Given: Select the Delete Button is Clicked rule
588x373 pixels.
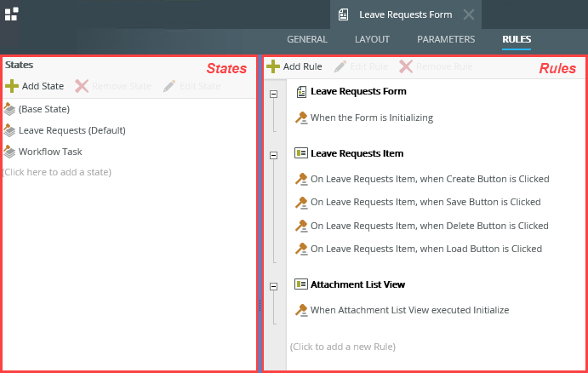Looking at the screenshot, I should [429, 226].
